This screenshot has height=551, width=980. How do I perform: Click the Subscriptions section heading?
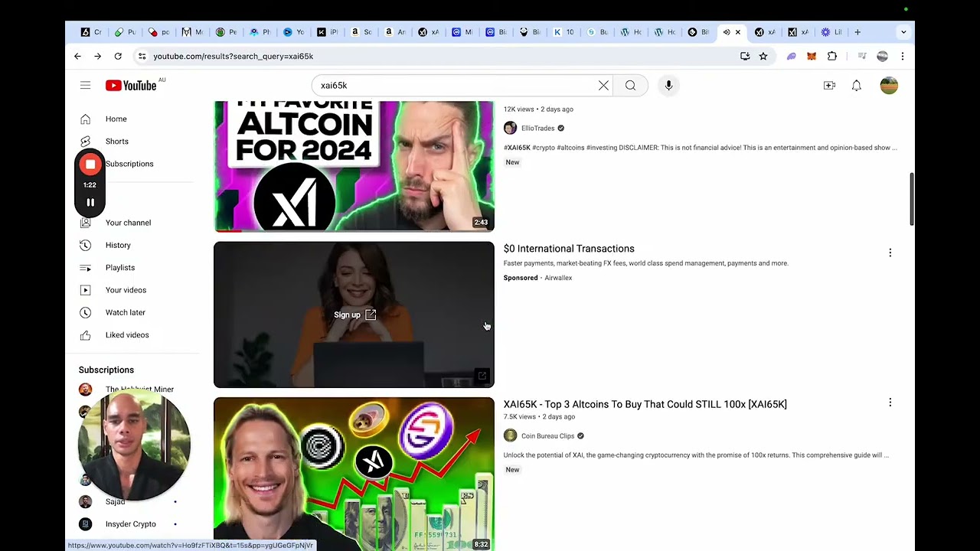coord(106,370)
